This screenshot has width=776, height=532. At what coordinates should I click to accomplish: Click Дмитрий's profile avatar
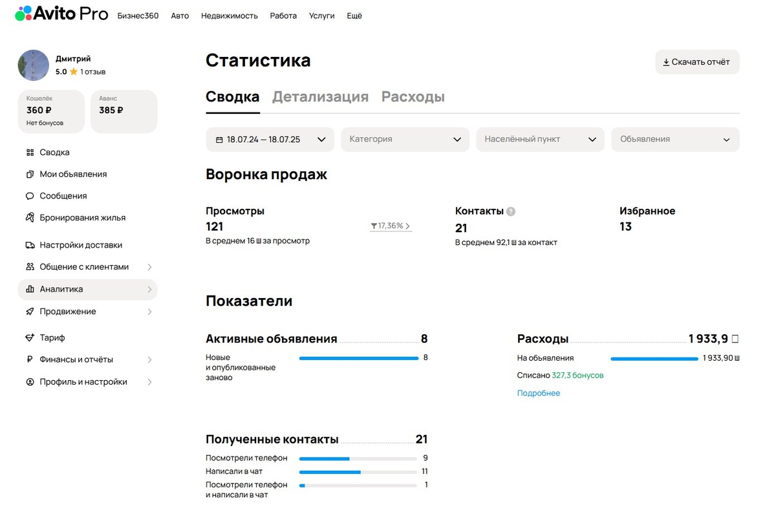[x=32, y=65]
